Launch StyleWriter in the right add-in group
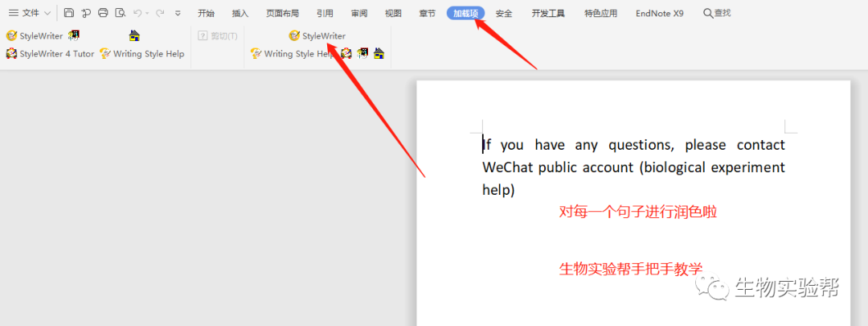 (317, 36)
